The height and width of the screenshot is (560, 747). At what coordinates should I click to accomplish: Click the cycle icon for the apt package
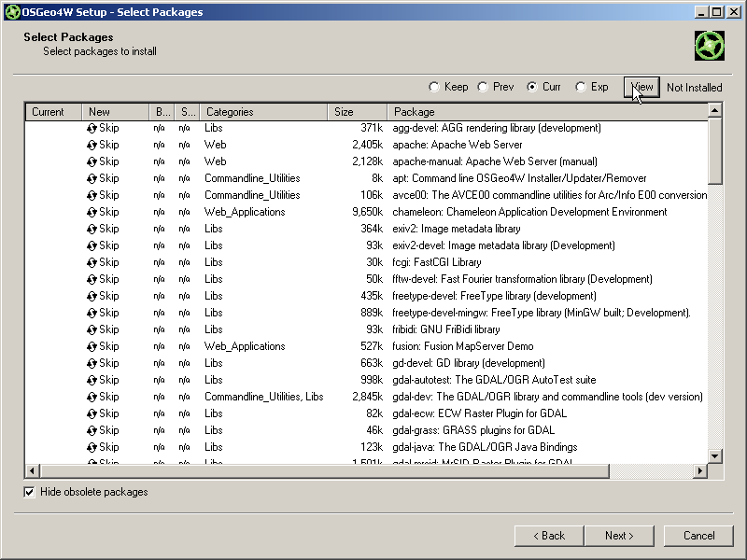92,178
